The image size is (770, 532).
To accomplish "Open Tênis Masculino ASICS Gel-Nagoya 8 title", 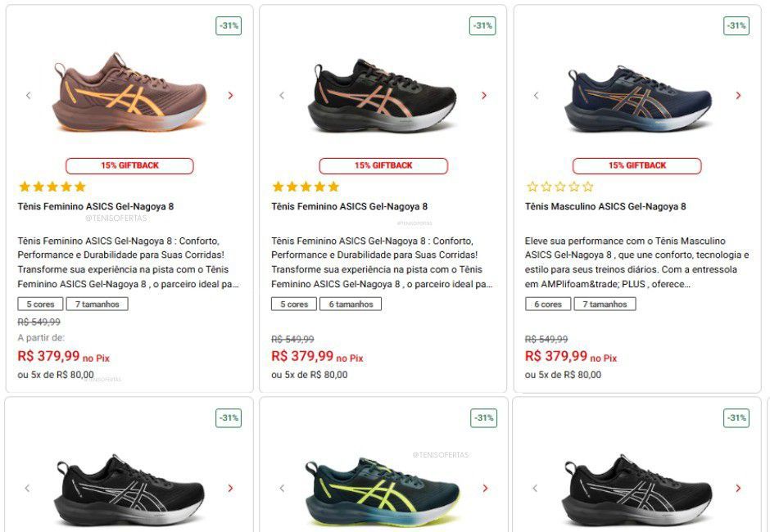I will [605, 207].
